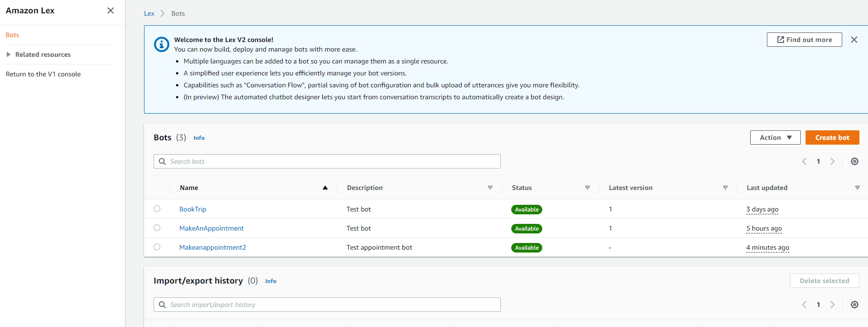Open Bots in the sidebar navigation
This screenshot has width=868, height=327.
click(12, 35)
